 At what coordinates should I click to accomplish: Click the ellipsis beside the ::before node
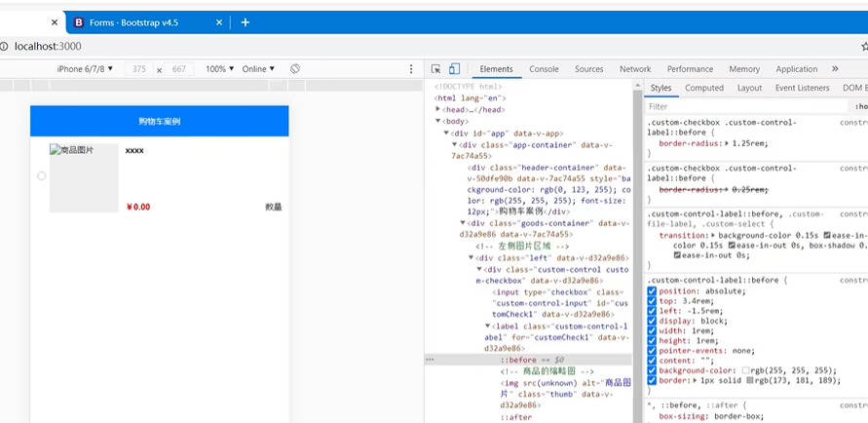[x=430, y=360]
